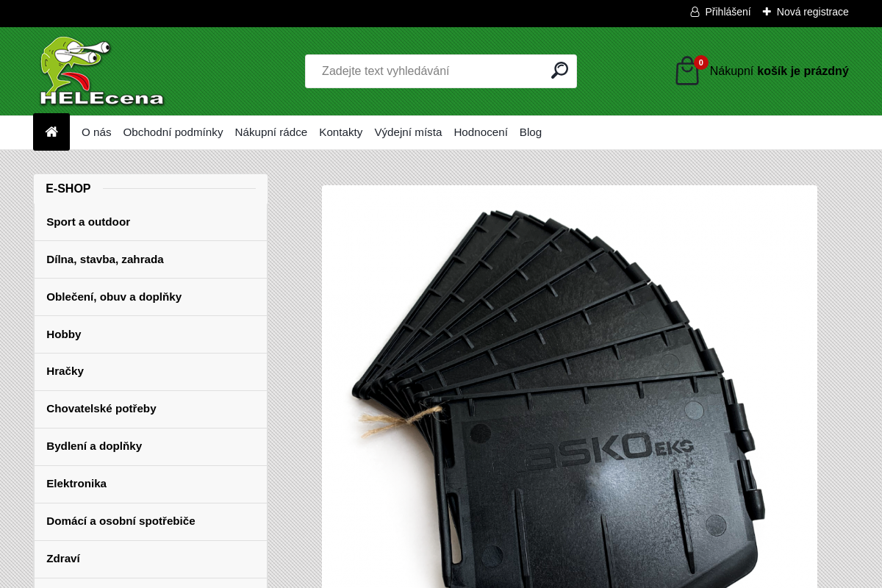Click the HELEcena fish logo
882x588 pixels.
(101, 71)
